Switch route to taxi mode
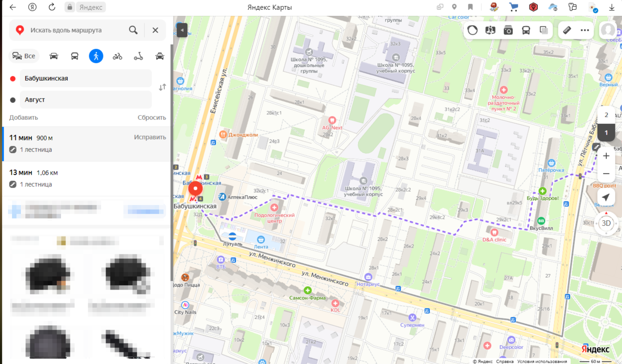This screenshot has width=622, height=364. [x=160, y=56]
